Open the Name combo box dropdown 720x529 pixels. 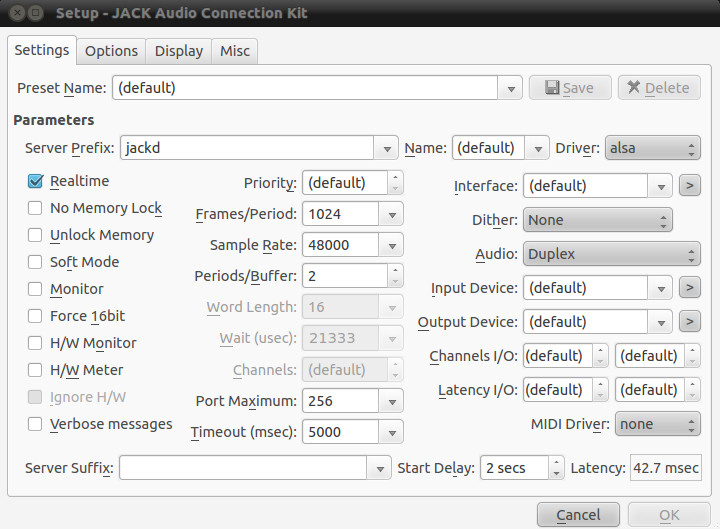pyautogui.click(x=538, y=148)
